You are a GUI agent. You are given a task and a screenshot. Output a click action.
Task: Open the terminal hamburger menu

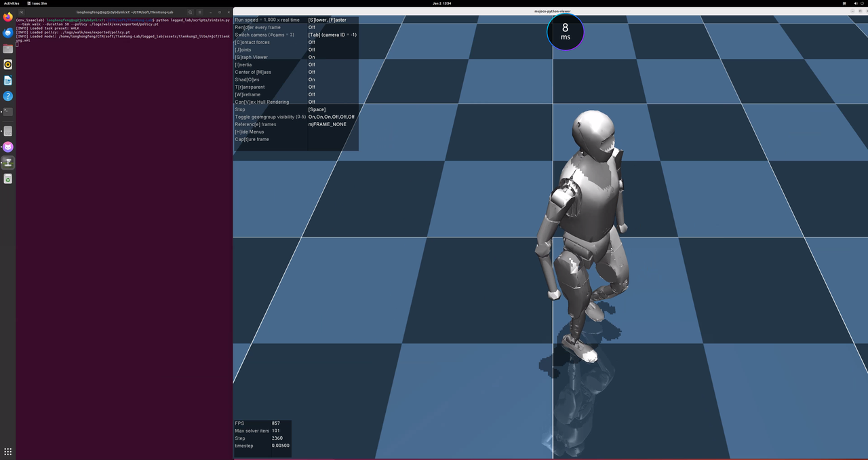(x=201, y=12)
